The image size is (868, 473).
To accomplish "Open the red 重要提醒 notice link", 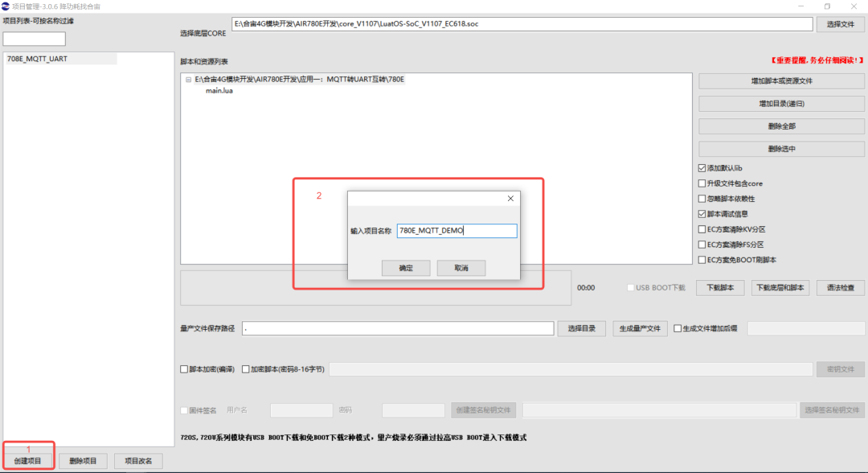I will 817,60.
